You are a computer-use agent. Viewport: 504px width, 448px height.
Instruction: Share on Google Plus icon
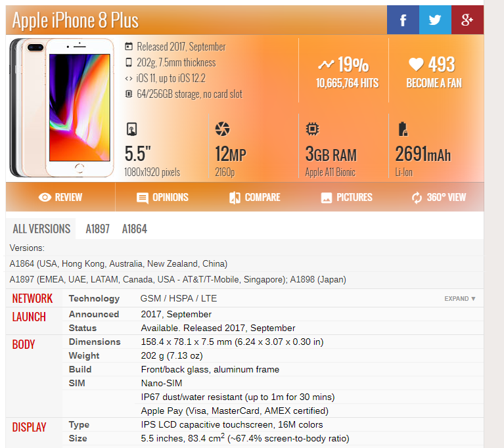(467, 20)
